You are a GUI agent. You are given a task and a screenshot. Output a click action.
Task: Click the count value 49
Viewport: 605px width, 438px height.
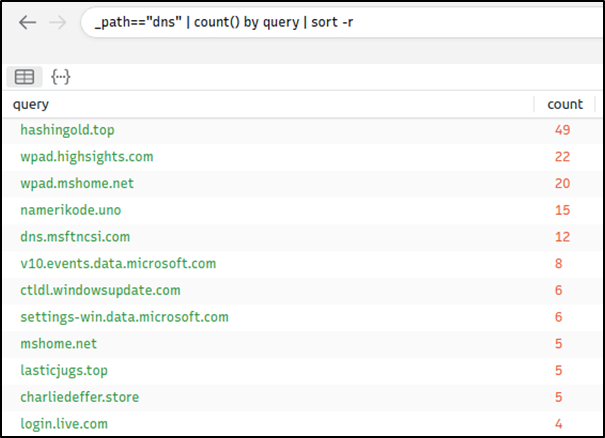(x=562, y=130)
